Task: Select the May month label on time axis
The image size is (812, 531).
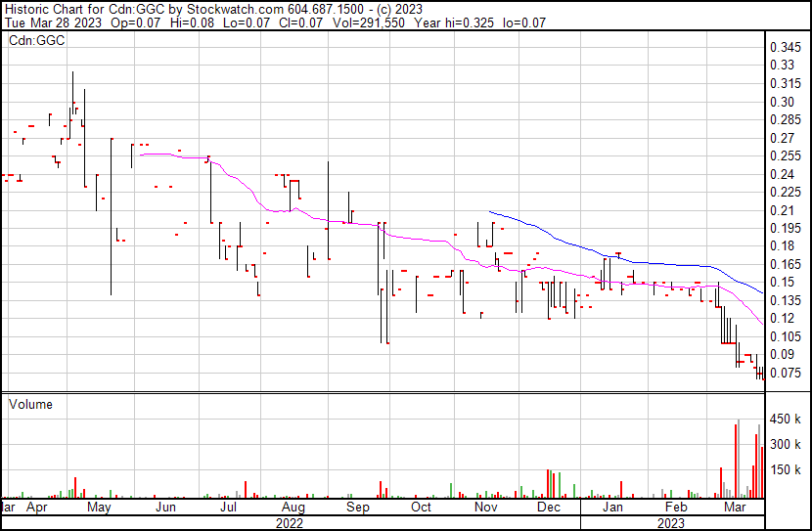Action: [99, 509]
